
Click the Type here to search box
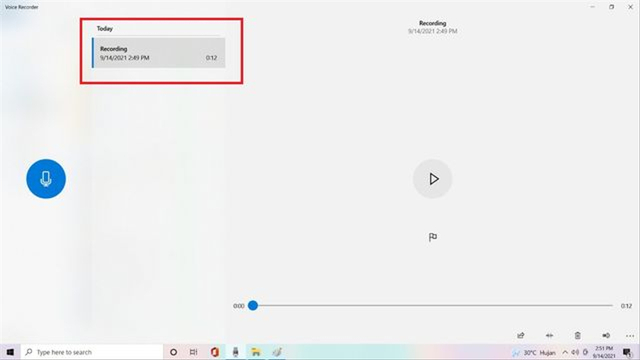(x=92, y=352)
